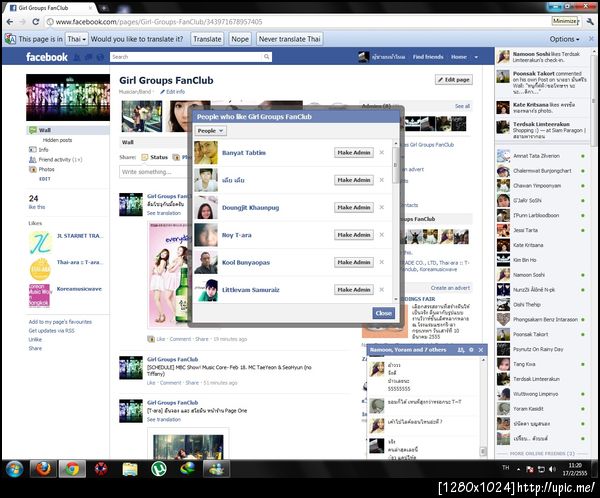The image size is (600, 498).
Task: Click the Edit page button
Action: click(x=453, y=80)
